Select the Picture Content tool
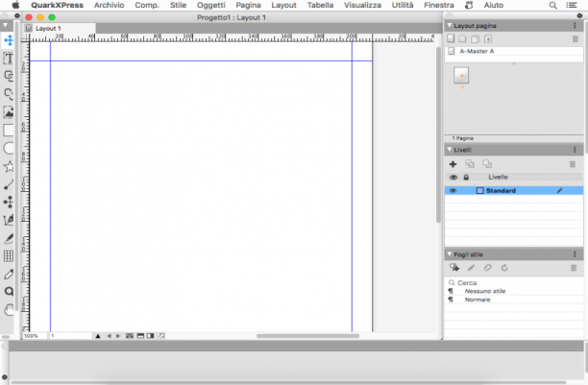 (9, 112)
